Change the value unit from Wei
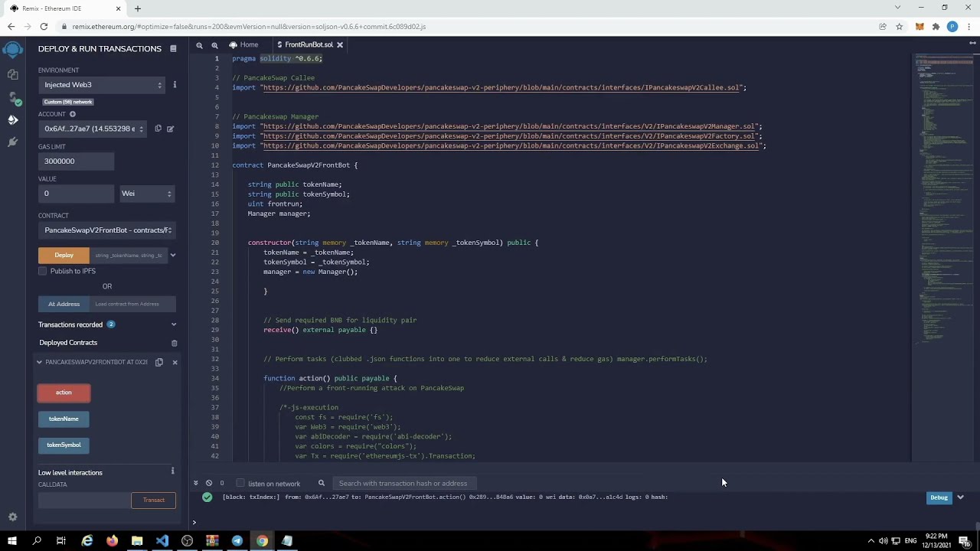 (x=147, y=194)
